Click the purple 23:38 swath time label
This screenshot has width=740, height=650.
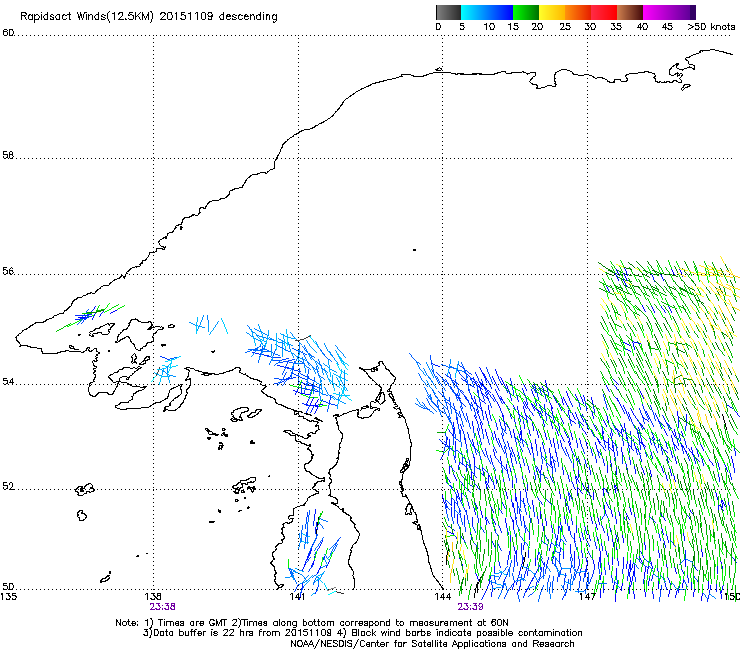[163, 607]
